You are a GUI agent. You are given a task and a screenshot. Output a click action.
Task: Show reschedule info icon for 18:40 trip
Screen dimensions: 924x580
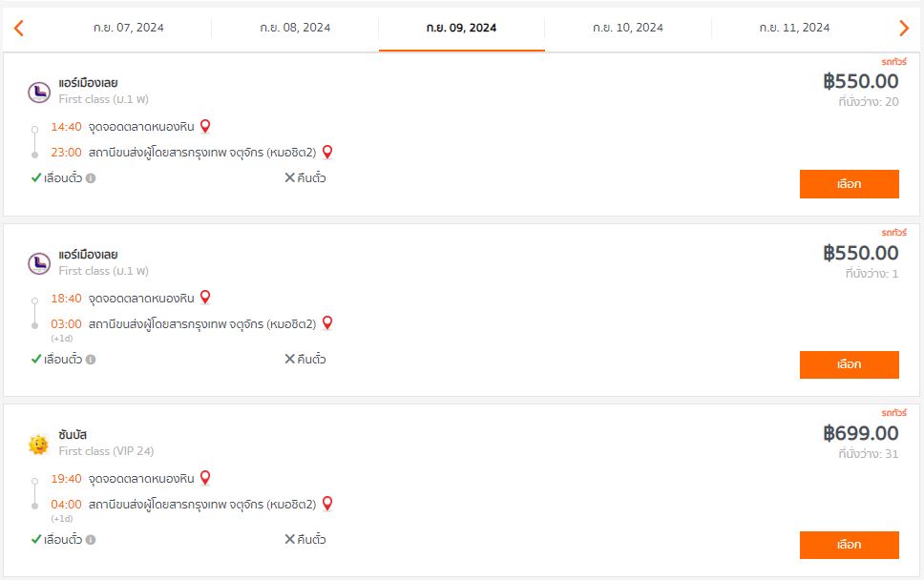(90, 360)
